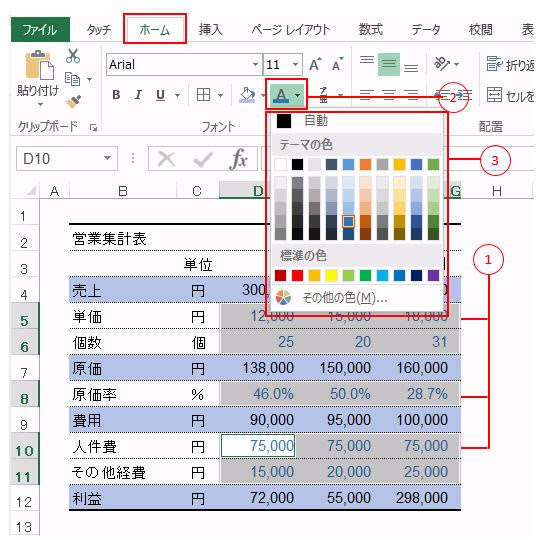The height and width of the screenshot is (540, 553).
Task: Click the Fill Color paint bucket icon
Action: click(x=248, y=95)
